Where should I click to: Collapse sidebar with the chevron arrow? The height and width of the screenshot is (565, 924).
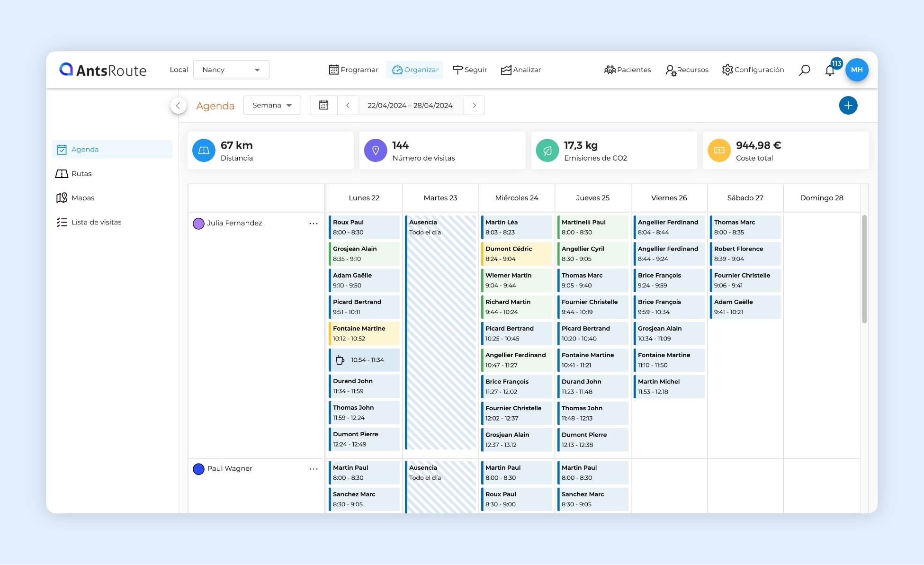pos(178,105)
